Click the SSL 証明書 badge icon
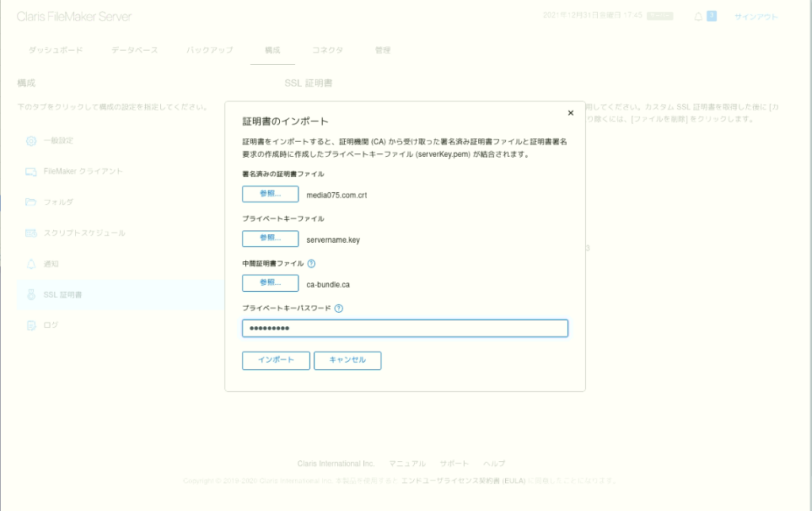812x511 pixels. pos(31,294)
